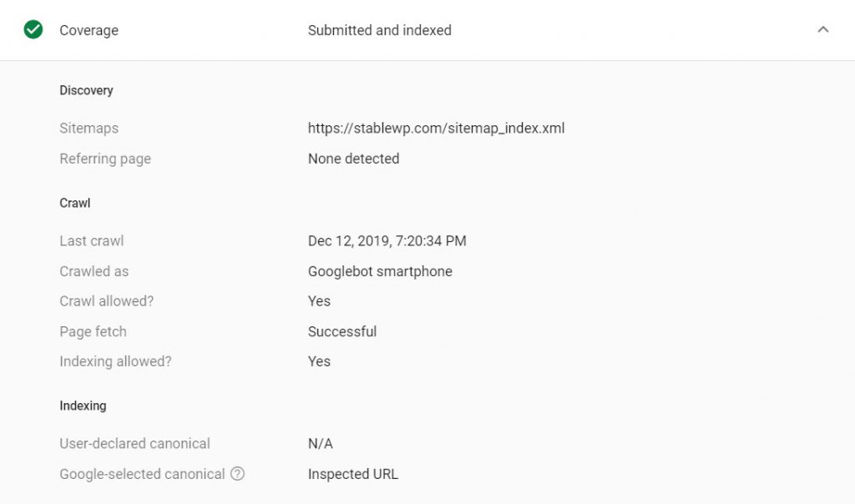Select the Submitted and indexed status text

(x=380, y=30)
